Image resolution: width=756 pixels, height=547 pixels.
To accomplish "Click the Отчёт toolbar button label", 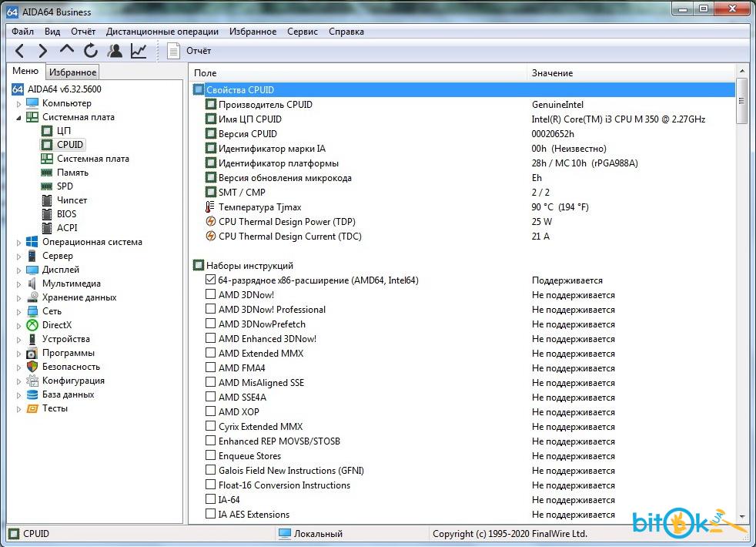I will [199, 51].
